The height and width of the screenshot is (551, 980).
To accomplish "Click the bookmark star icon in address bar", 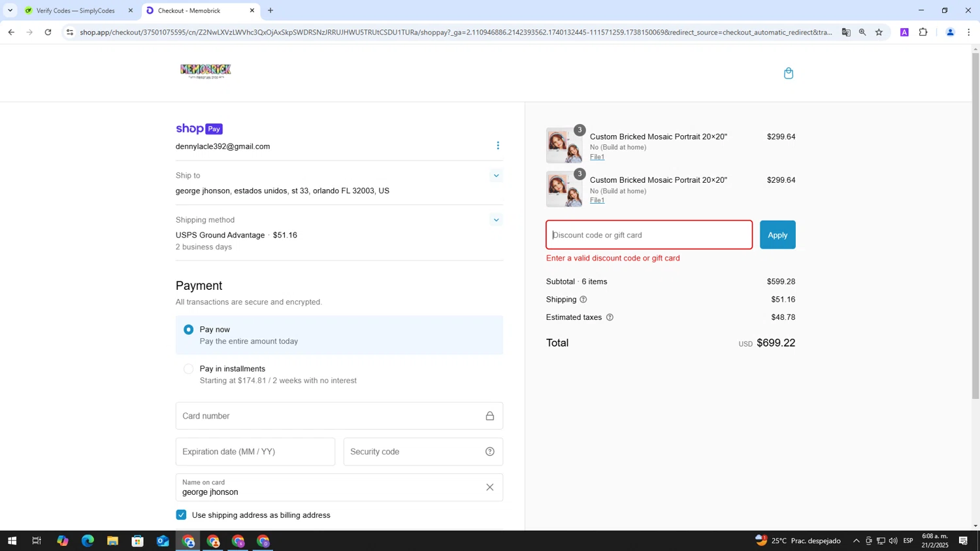I will pos(879,32).
